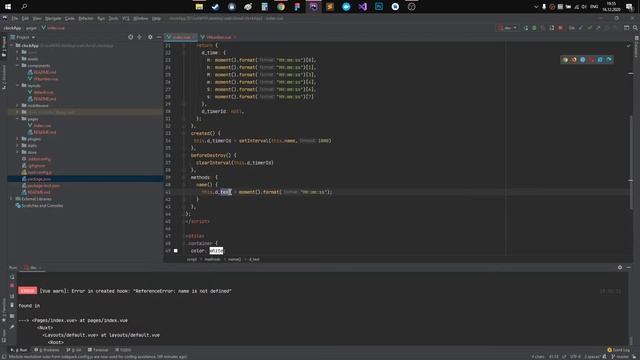
Task: Collapse the clockApp project root node
Action: pyautogui.click(x=12, y=46)
